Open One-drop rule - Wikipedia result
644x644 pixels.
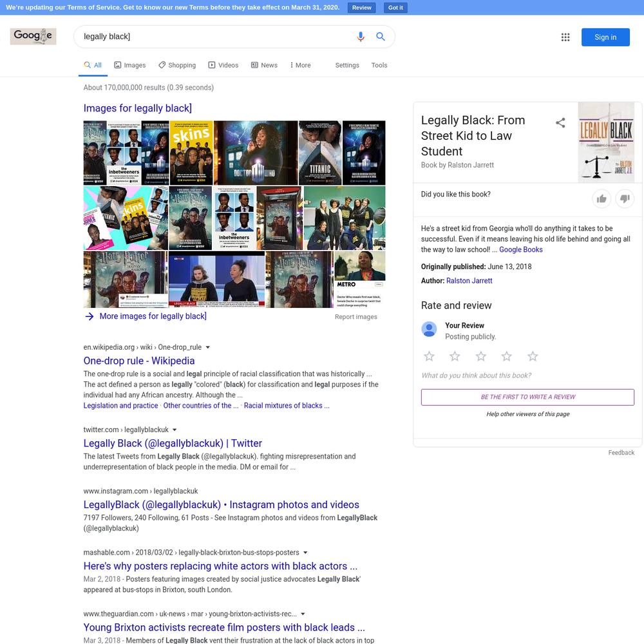tap(139, 361)
